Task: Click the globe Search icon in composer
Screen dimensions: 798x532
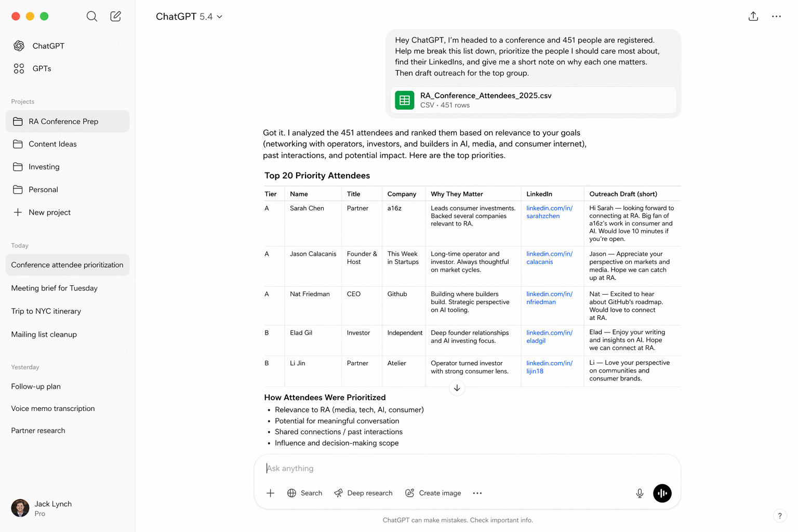Action: 292,493
